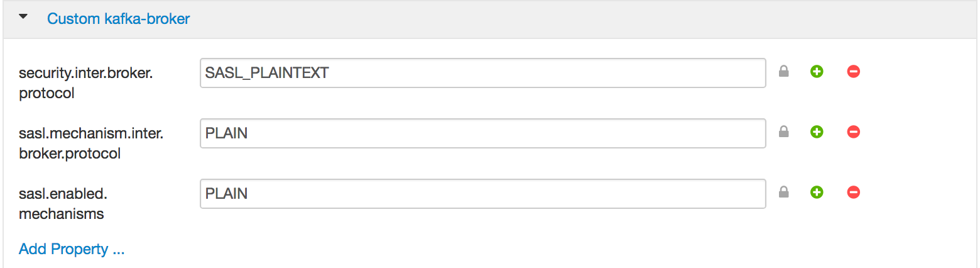Viewport: 980px width, 268px height.
Task: Remove sasl.enabled.mechanisms with red minus icon
Action: click(x=853, y=193)
